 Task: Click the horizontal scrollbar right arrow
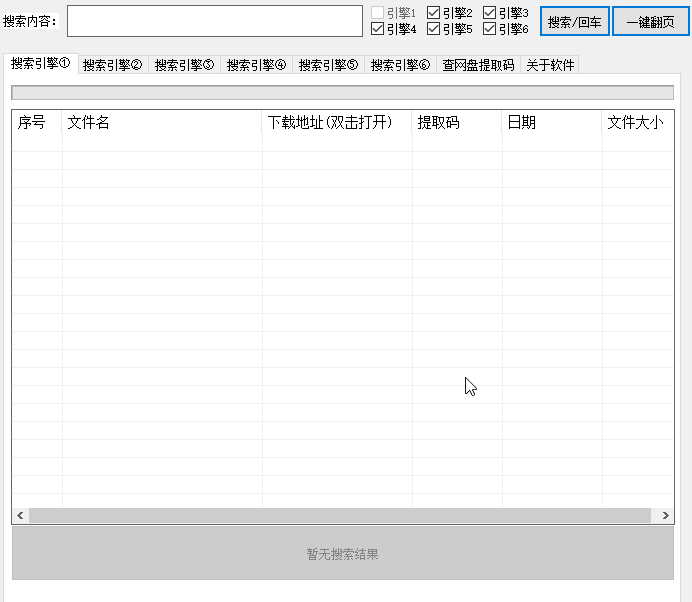pos(666,515)
